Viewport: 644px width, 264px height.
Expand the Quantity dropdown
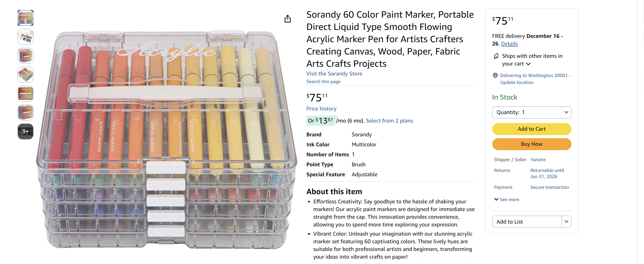coord(531,112)
